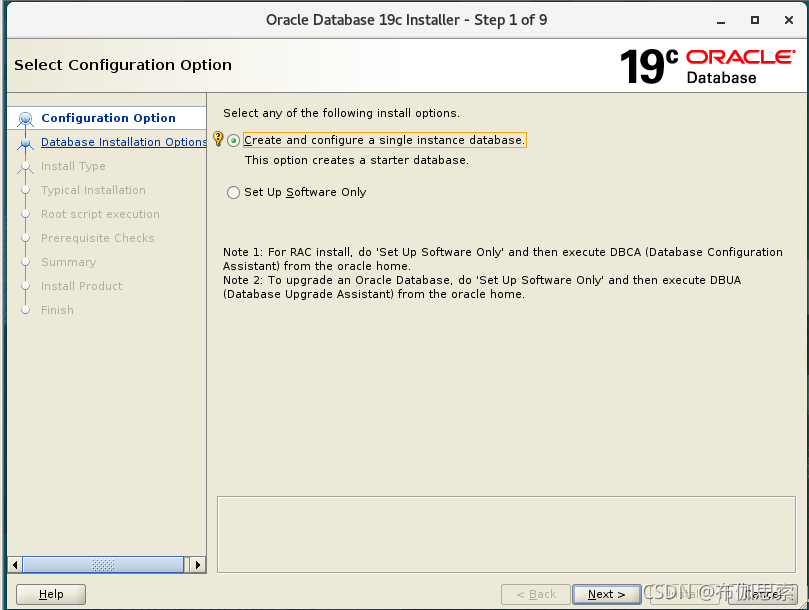Click the Install Product step label
The height and width of the screenshot is (610, 809).
coord(82,286)
